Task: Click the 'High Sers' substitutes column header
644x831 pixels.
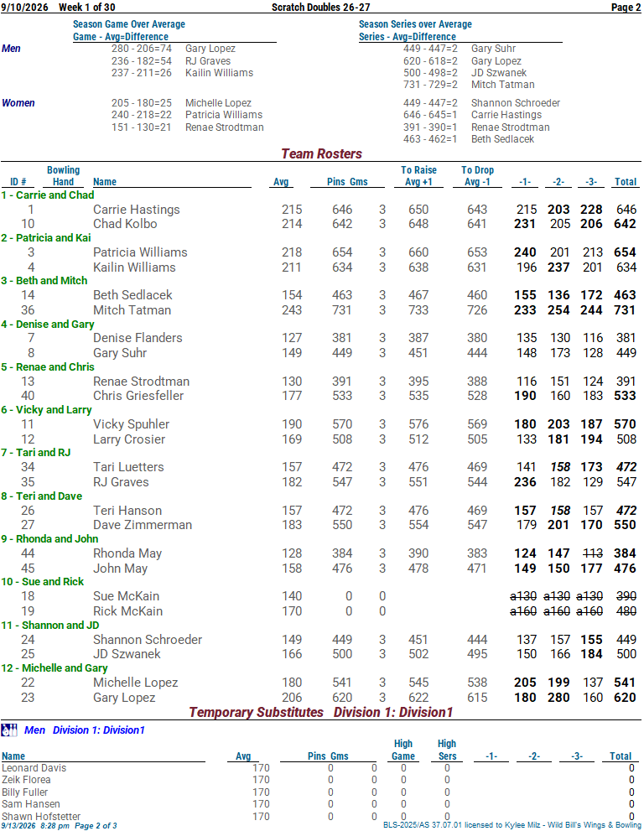Action: coord(447,750)
